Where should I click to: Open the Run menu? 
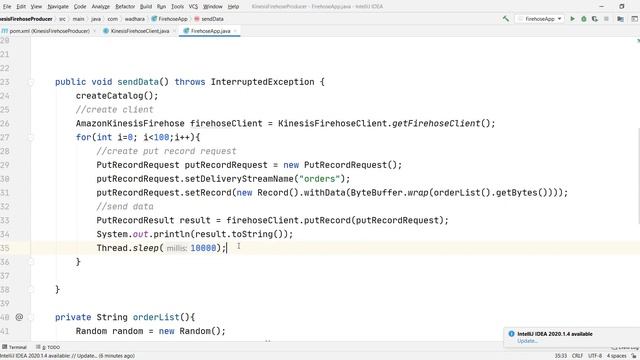[161, 7]
